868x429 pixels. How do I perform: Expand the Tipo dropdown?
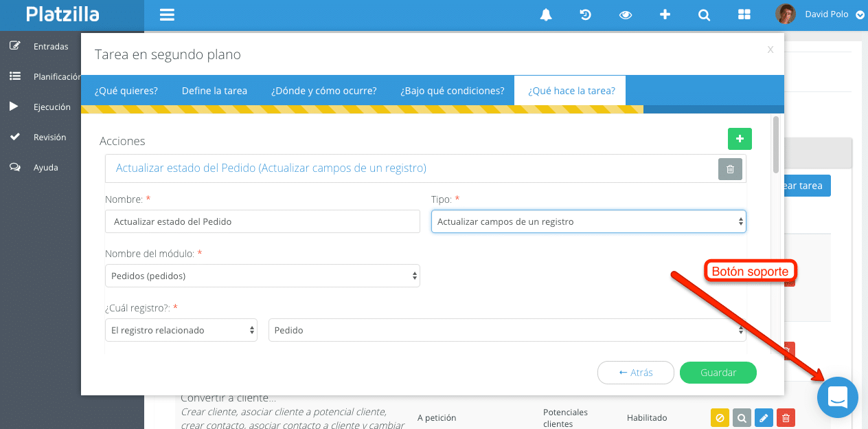click(589, 221)
